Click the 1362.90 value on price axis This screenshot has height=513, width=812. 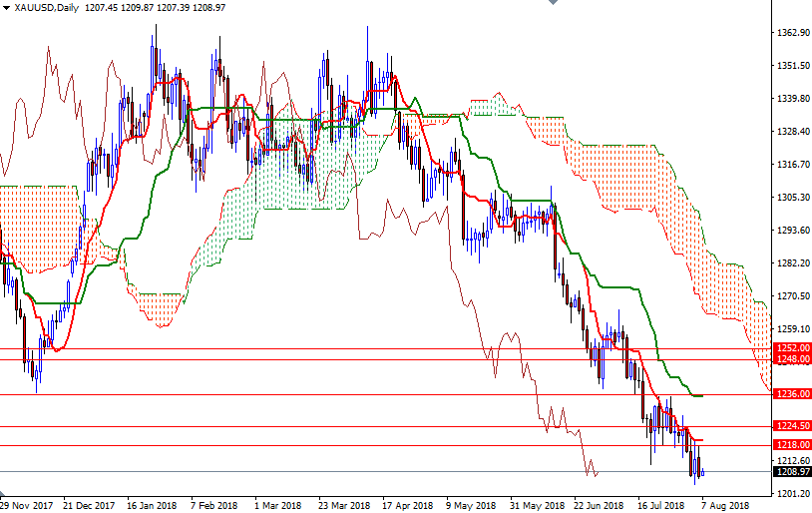[x=792, y=33]
